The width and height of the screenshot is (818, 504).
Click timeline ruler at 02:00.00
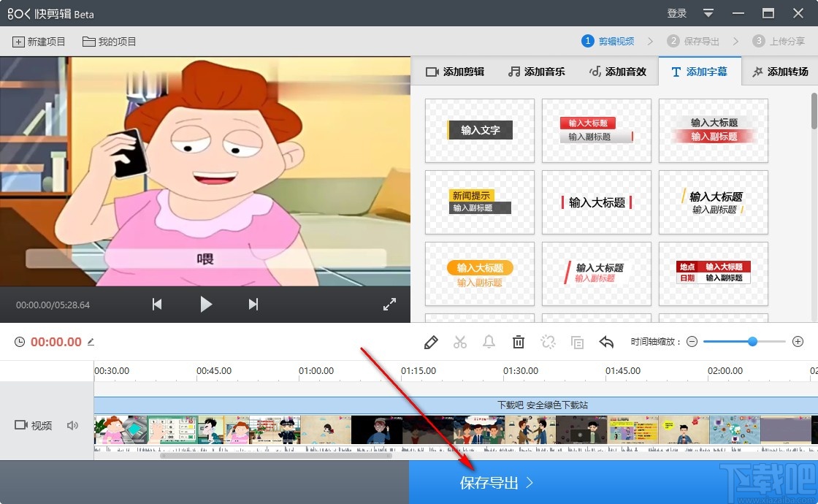point(725,371)
